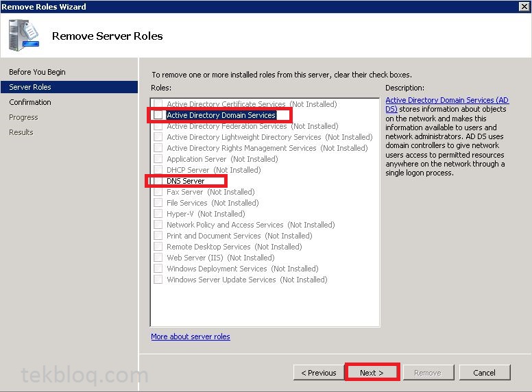Select the Active Directory Domain Services row text

[x=221, y=115]
